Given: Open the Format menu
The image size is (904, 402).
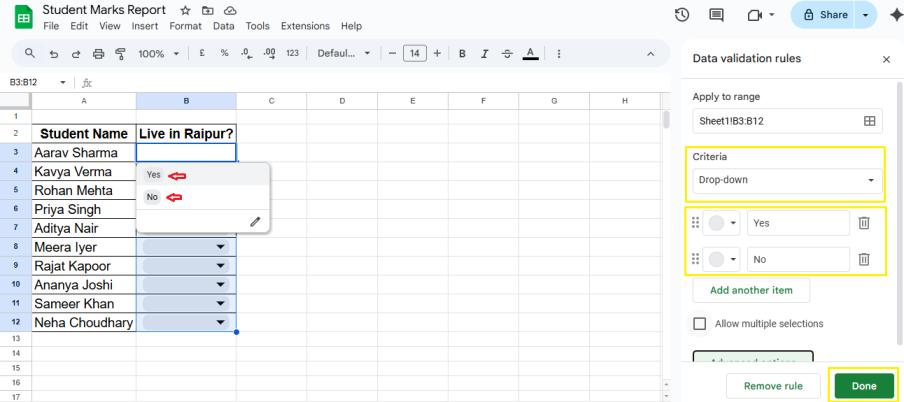Looking at the screenshot, I should 186,26.
